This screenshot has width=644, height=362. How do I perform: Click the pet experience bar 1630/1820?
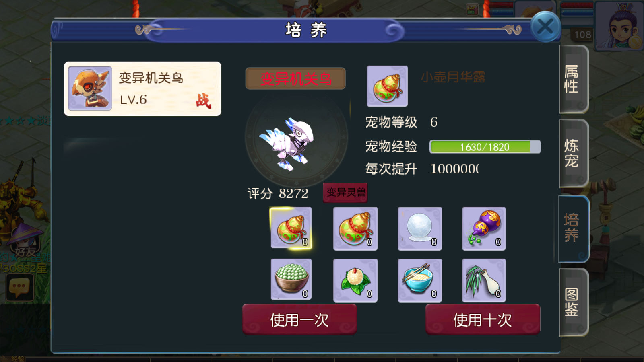point(485,147)
